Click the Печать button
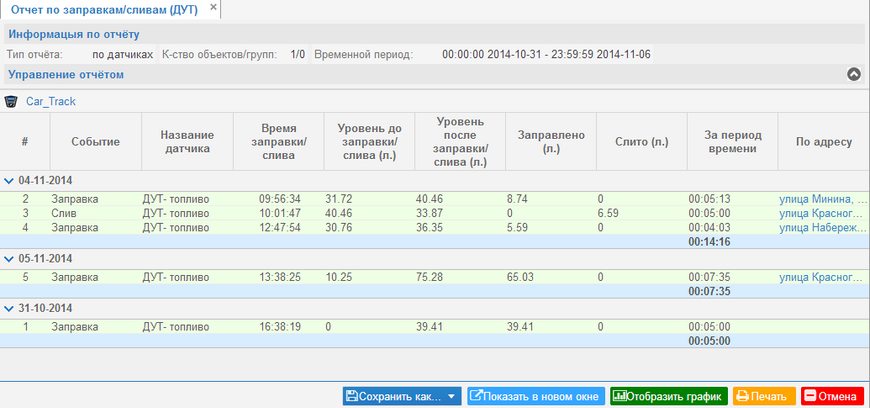This screenshot has width=870, height=408. click(764, 396)
